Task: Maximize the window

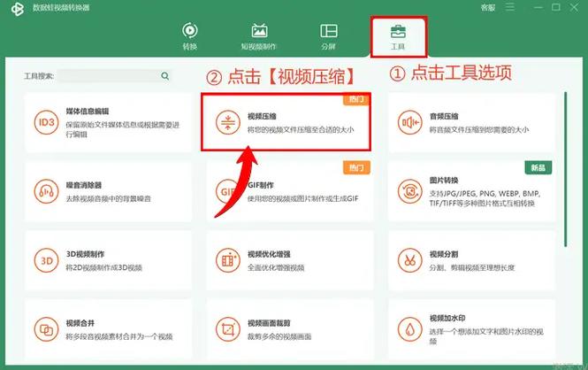Action: tap(556, 7)
